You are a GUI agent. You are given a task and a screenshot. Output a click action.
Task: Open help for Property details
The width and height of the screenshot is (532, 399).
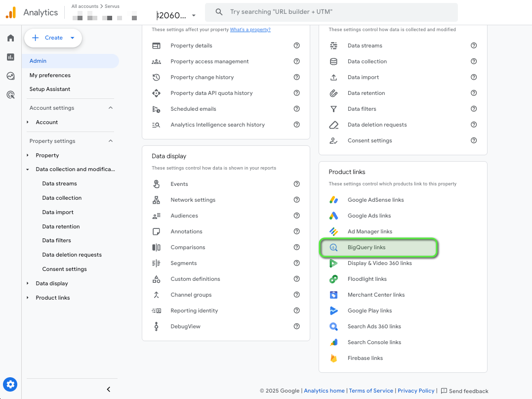296,45
